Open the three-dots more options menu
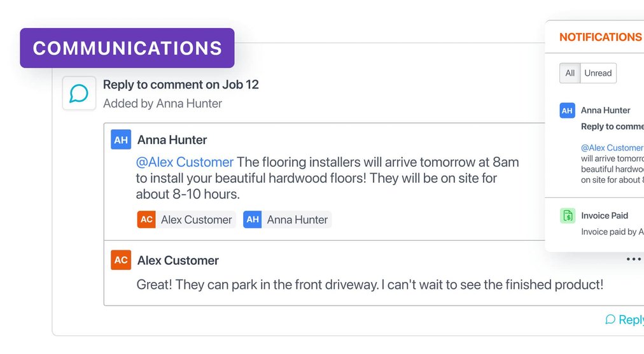 tap(634, 259)
